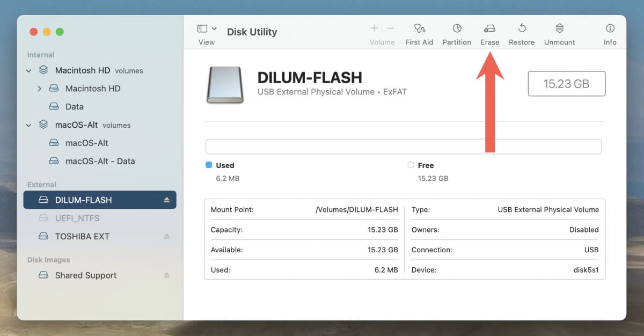
Task: Collapse the Macintosh HD volumes group
Action: pyautogui.click(x=29, y=71)
